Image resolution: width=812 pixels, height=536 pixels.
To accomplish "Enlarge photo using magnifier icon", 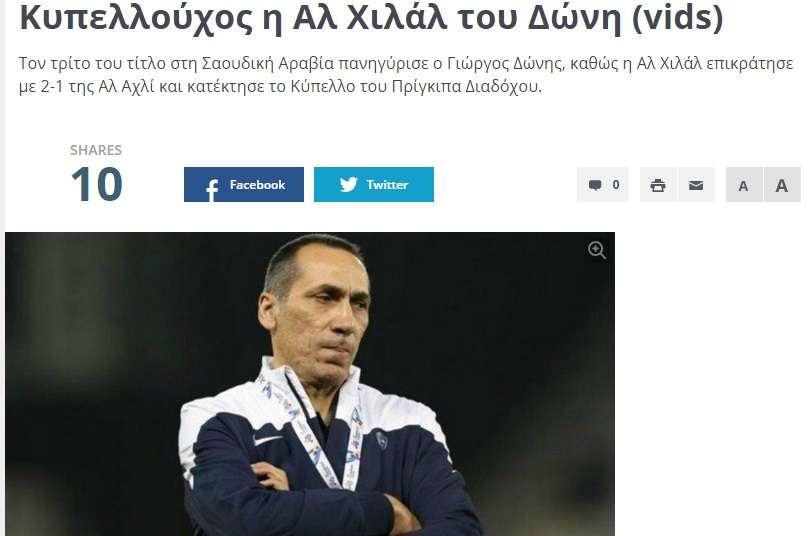I will pos(597,250).
